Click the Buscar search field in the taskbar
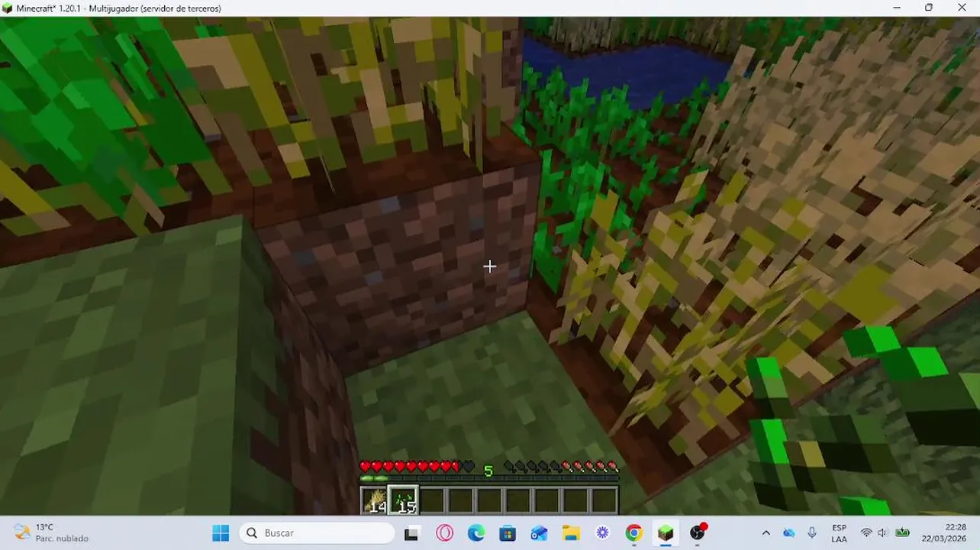The width and height of the screenshot is (980, 550). [317, 532]
